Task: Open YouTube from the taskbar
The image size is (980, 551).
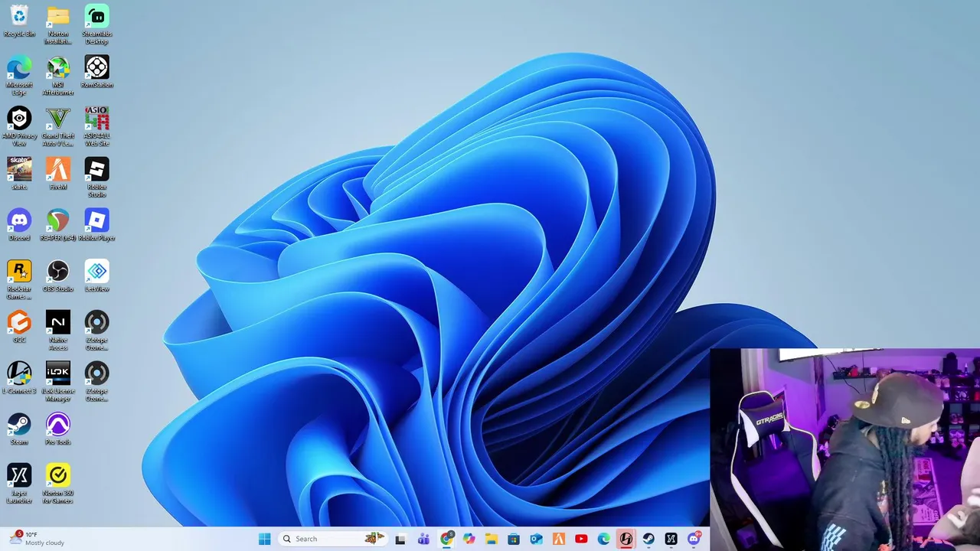Action: (x=581, y=539)
